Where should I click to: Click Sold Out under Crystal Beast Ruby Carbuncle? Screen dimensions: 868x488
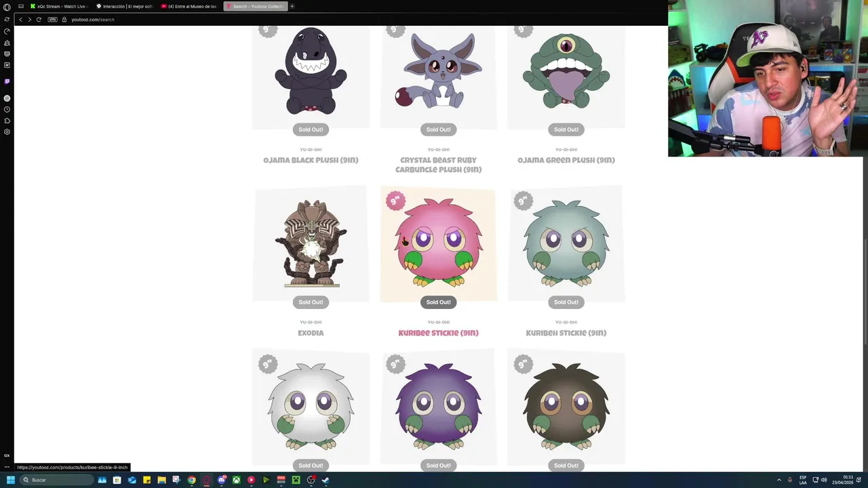click(x=438, y=129)
